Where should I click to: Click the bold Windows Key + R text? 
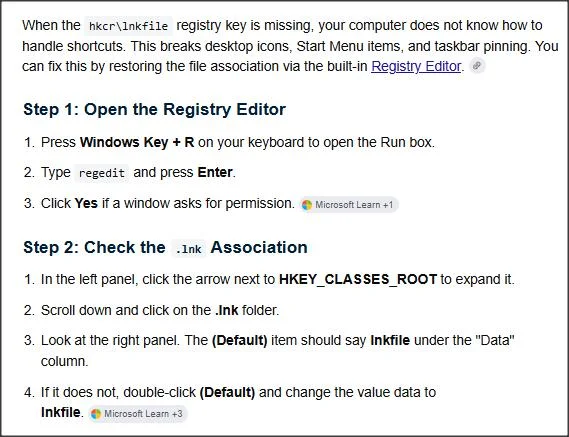click(x=137, y=142)
